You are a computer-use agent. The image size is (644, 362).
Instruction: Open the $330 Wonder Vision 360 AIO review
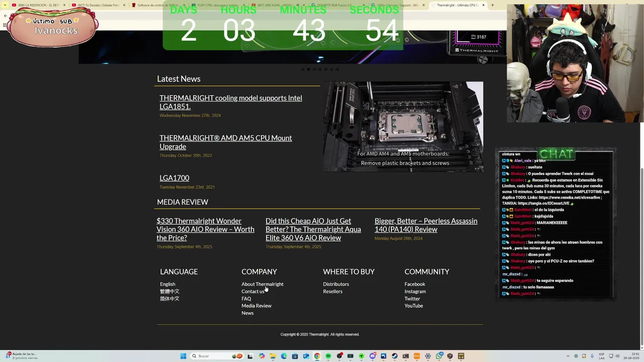point(205,229)
